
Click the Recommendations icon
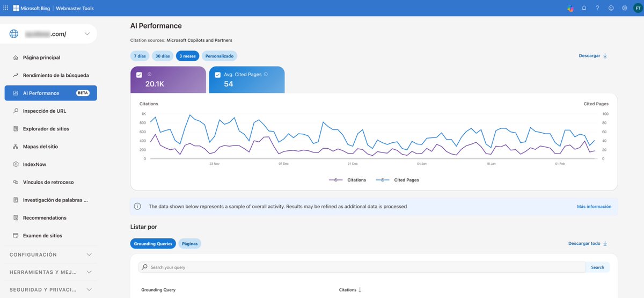[x=16, y=217]
